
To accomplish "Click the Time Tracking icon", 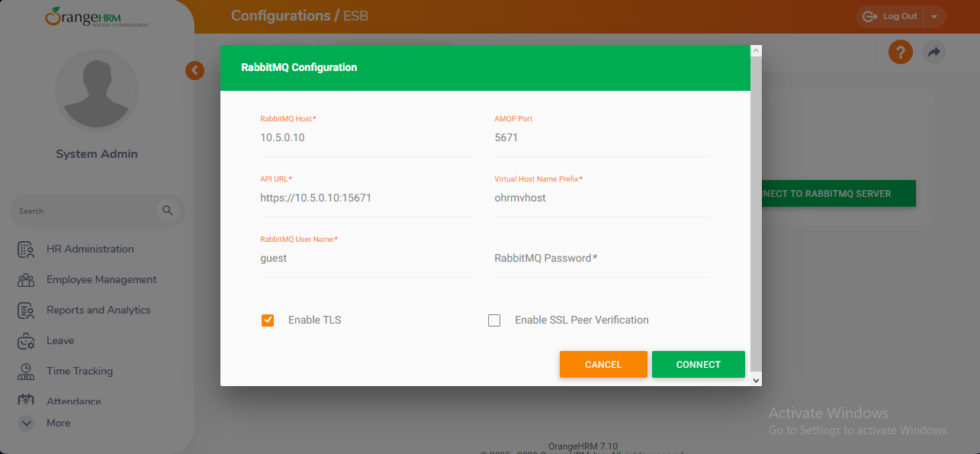I will (x=26, y=372).
